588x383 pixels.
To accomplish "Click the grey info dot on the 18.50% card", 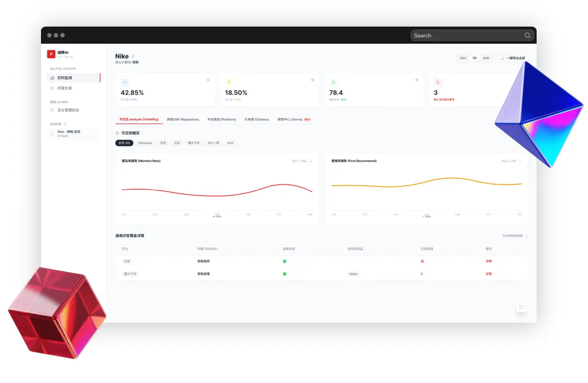I will [x=313, y=80].
